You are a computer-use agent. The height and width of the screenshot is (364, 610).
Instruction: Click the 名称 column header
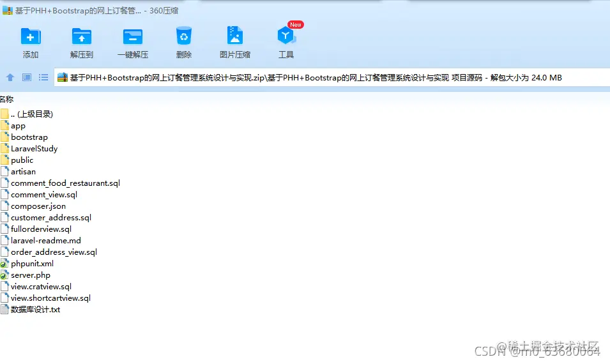(6, 99)
